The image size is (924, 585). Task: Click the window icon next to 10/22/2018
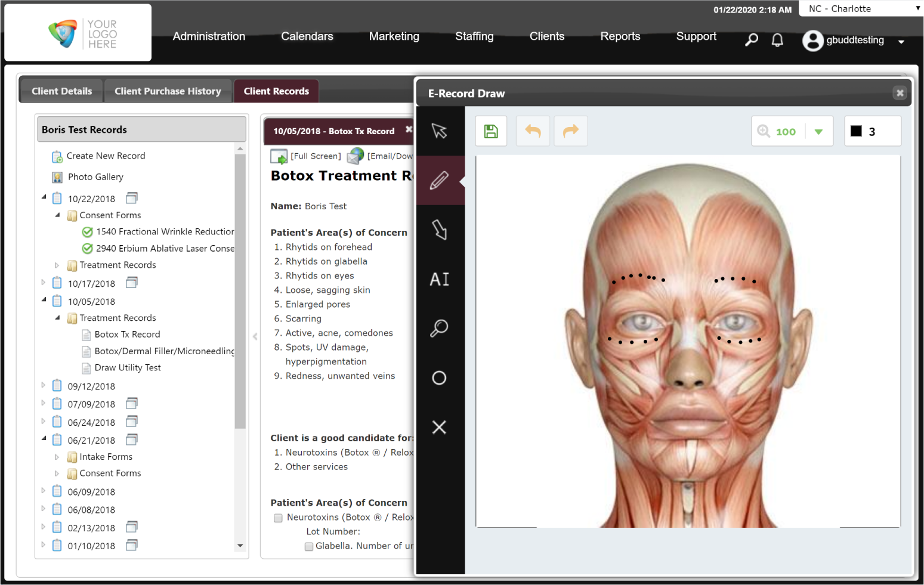(x=132, y=198)
